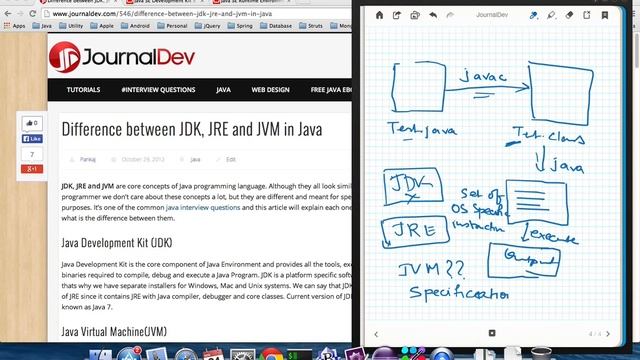Viewport: 640px width, 360px height.
Task: Click the browser address bar URL
Action: tap(162, 14)
